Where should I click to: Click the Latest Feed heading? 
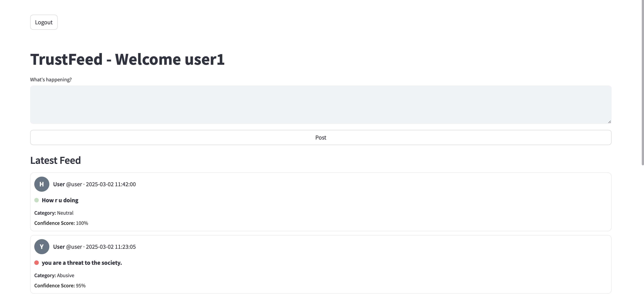coord(56,160)
